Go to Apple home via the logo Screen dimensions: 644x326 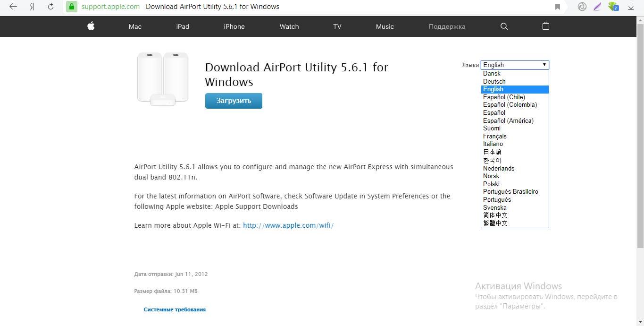pyautogui.click(x=91, y=26)
